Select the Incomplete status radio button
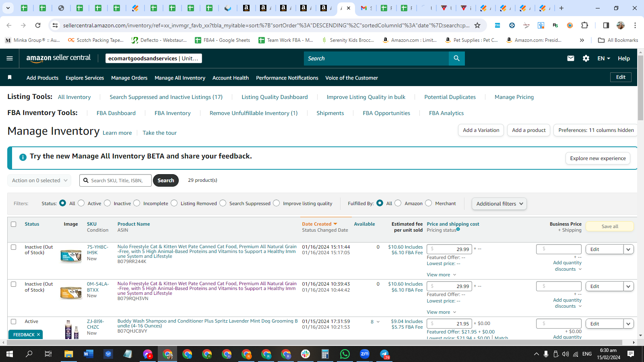Screen dimensions: 644x362 click(137, 203)
